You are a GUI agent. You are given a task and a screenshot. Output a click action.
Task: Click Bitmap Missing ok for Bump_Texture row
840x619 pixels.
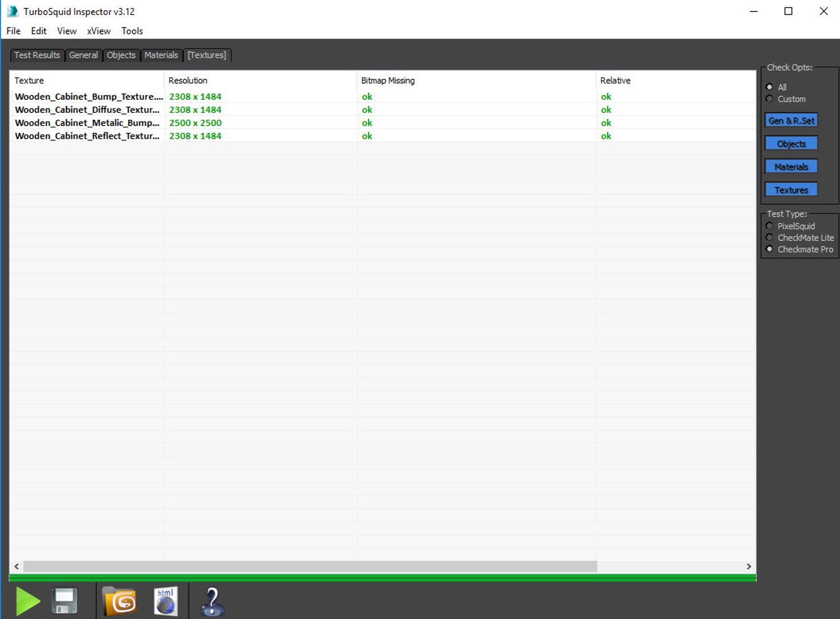[x=367, y=97]
